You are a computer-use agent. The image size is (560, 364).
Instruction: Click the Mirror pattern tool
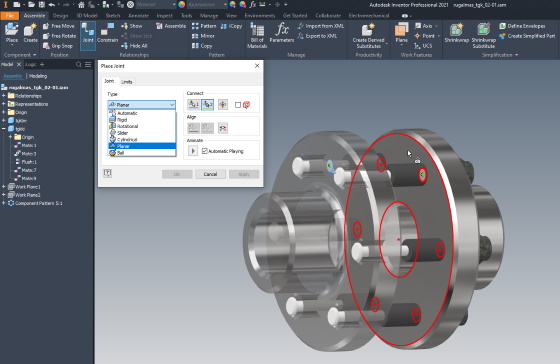pos(203,36)
